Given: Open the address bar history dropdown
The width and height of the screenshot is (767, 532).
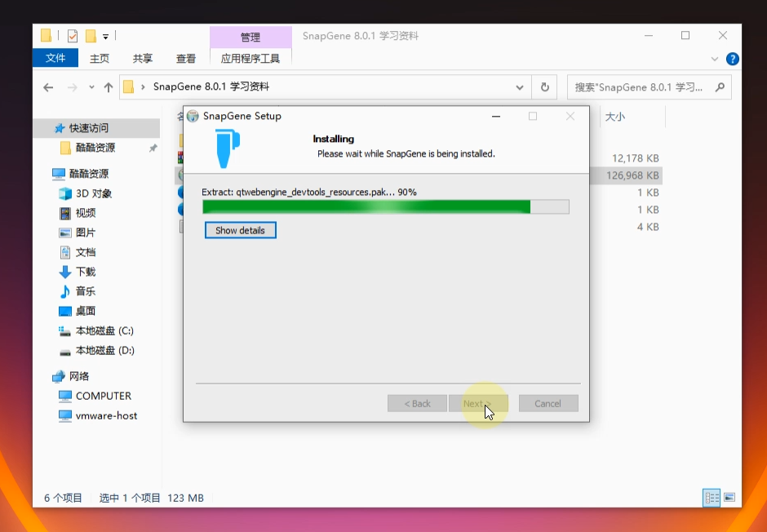Looking at the screenshot, I should 520,87.
